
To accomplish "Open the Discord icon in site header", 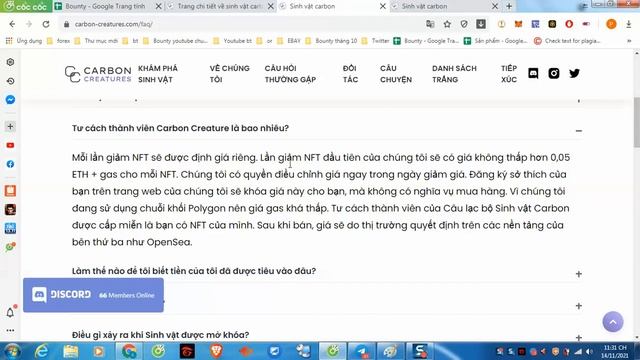I will 533,73.
